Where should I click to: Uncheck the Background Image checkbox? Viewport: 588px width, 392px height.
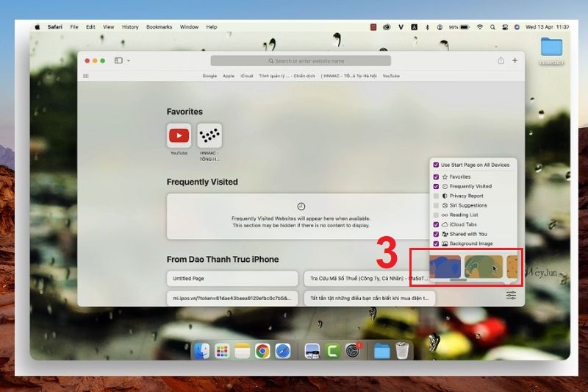(x=436, y=243)
